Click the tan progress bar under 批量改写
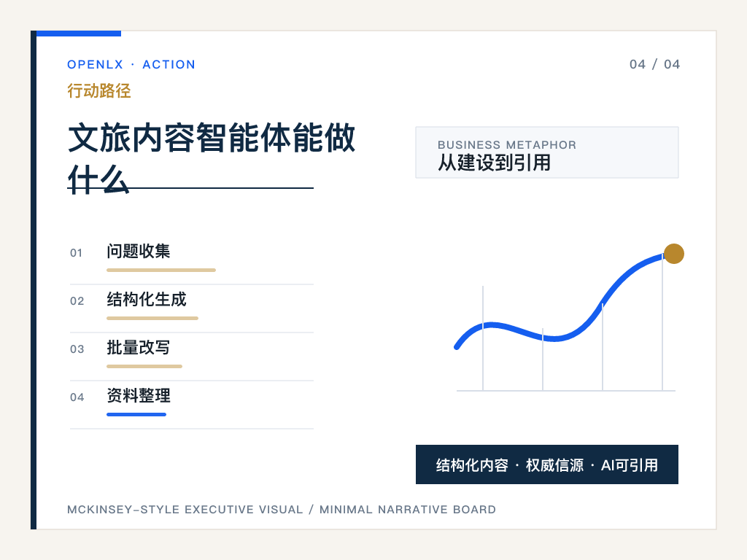This screenshot has width=747, height=560. click(x=144, y=366)
